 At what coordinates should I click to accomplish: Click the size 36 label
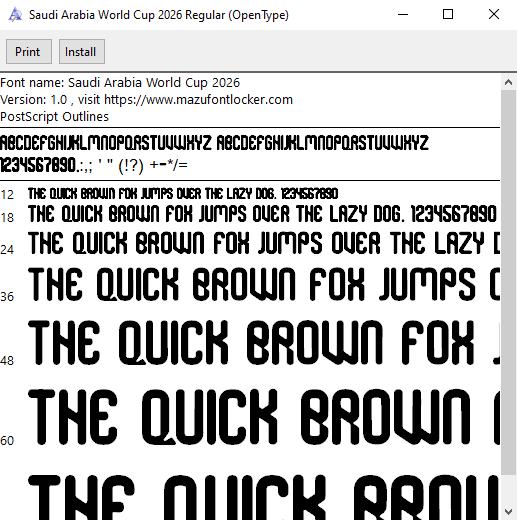pos(7,297)
